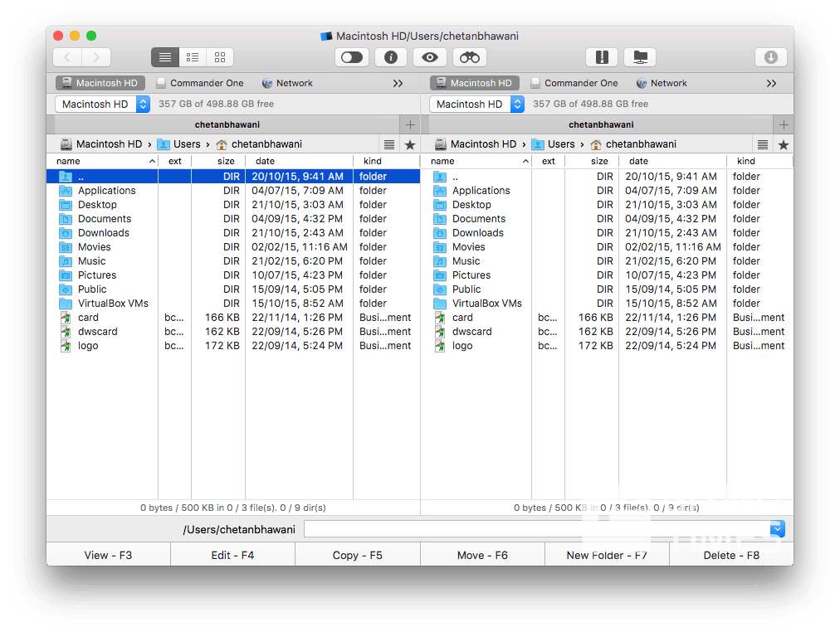This screenshot has width=840, height=632.
Task: Click Edit - F4 button
Action: tap(232, 555)
